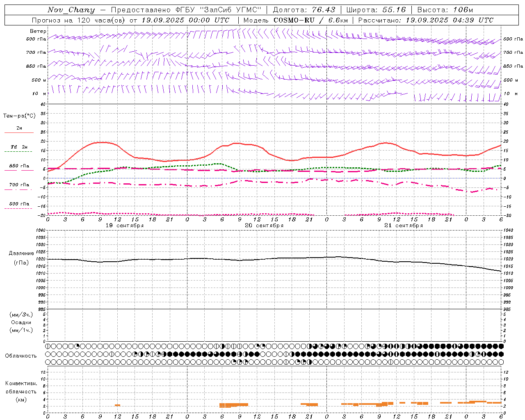Screen dimensions: 525x420
Task: Select the elevation text Высота: 106м
Action: coord(445,10)
